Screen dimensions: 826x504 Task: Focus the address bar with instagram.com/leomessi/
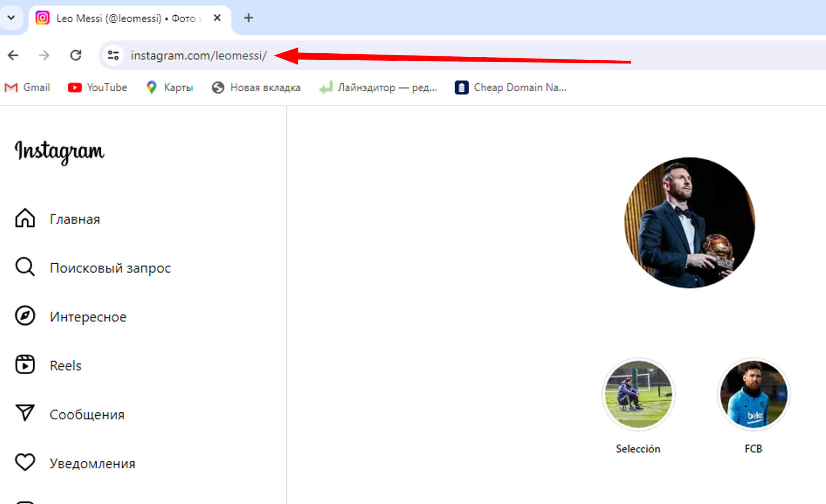462,55
